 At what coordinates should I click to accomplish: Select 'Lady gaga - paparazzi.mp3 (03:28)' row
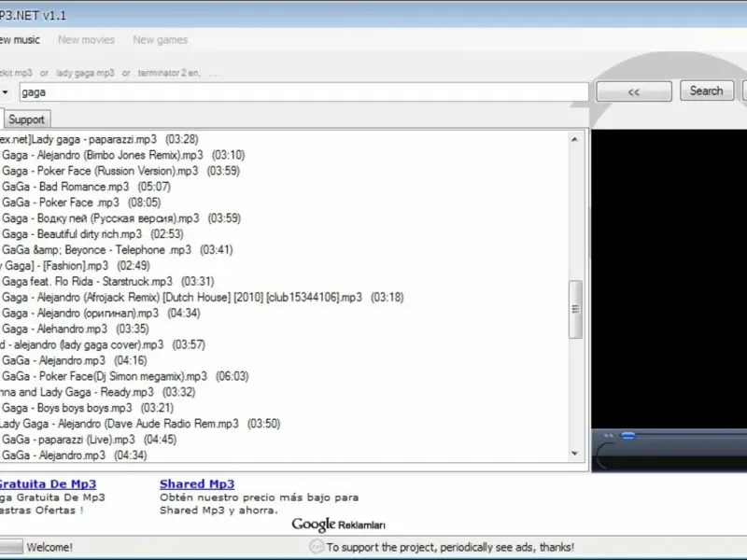(99, 139)
